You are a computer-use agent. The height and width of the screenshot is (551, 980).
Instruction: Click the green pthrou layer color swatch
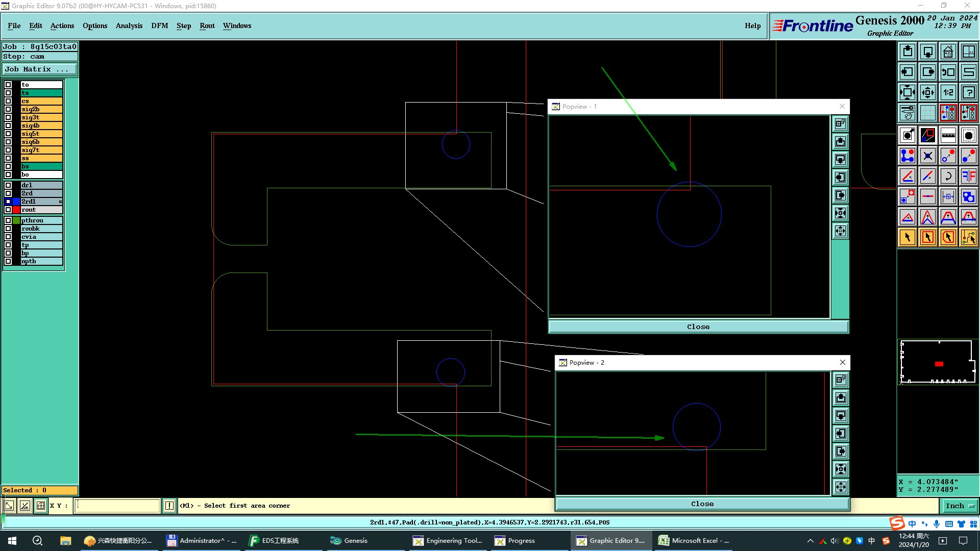point(16,220)
